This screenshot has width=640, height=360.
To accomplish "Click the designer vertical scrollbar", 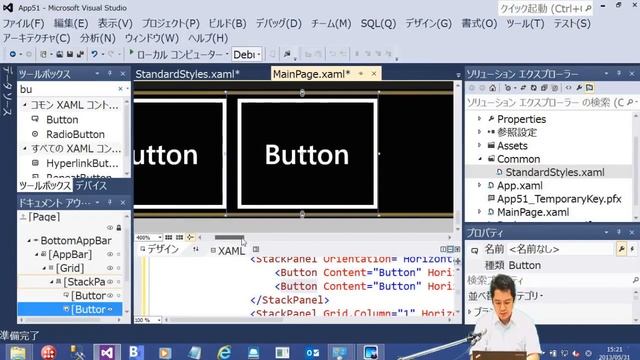I will [x=458, y=156].
